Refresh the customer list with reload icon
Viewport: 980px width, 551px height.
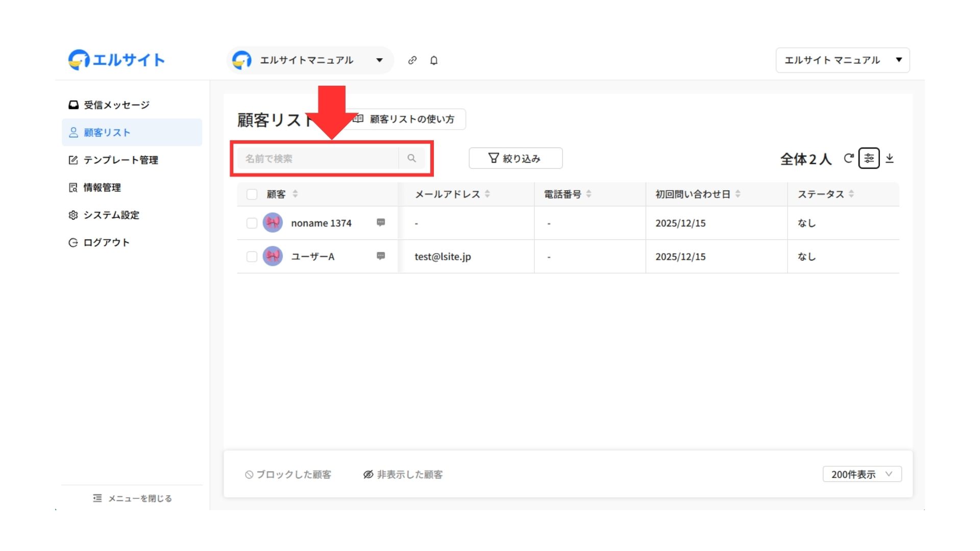click(x=848, y=158)
